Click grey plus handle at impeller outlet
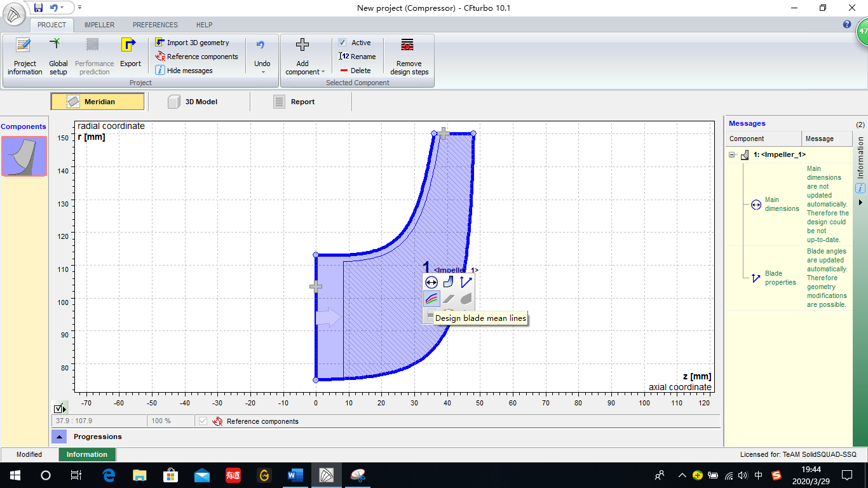 pyautogui.click(x=444, y=133)
